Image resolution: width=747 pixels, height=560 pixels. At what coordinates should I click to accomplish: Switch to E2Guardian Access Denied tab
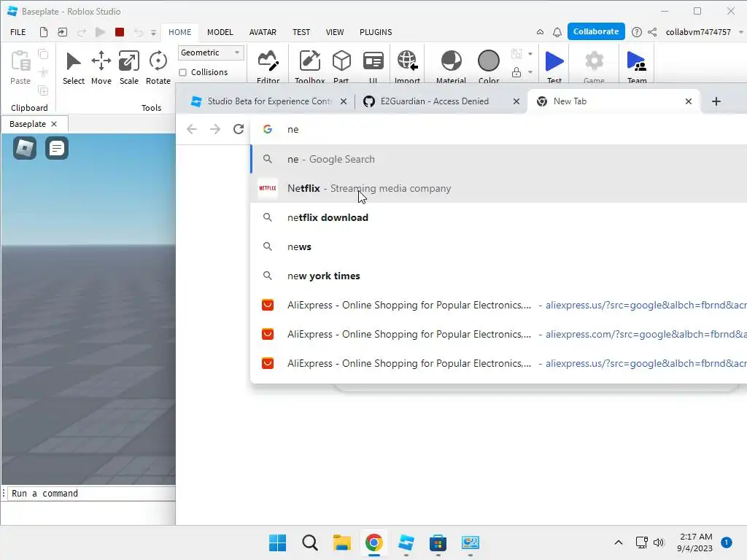coord(435,101)
